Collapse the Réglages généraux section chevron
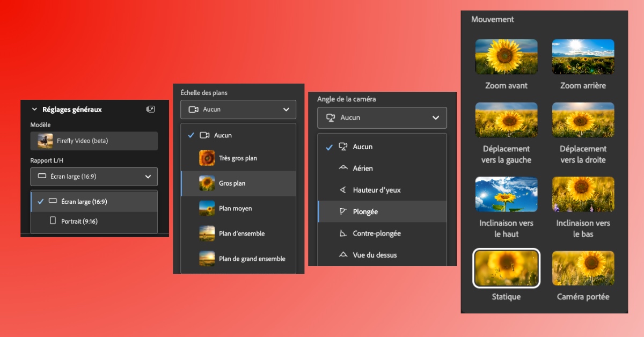Screen dimensions: 644x337 [x=34, y=109]
